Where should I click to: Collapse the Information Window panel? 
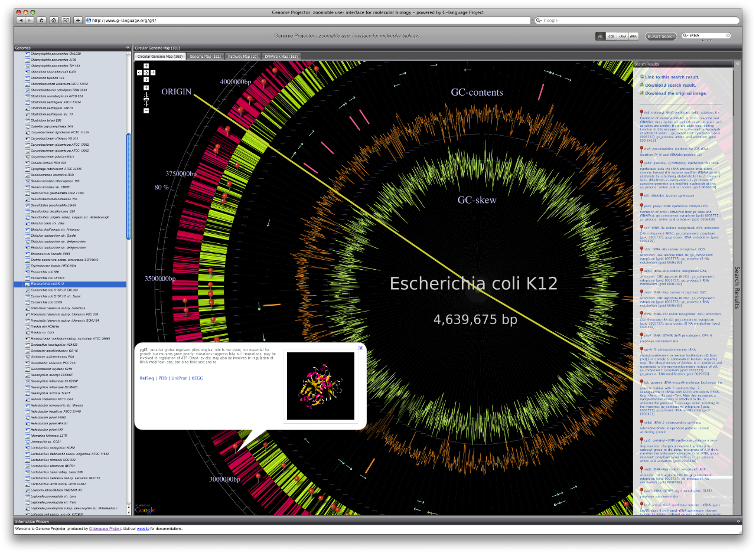point(738,521)
